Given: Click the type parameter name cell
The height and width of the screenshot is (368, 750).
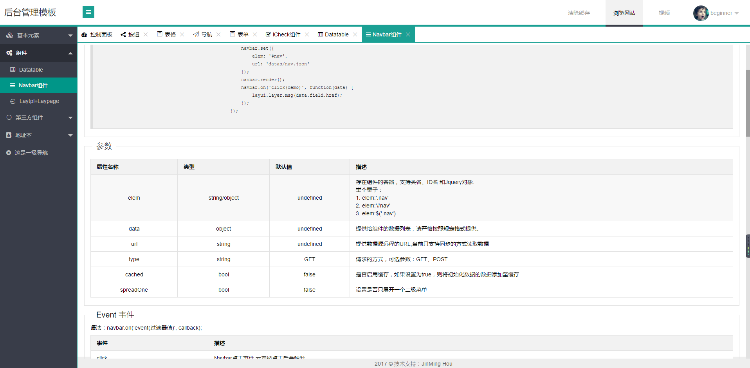Looking at the screenshot, I should click(x=134, y=259).
